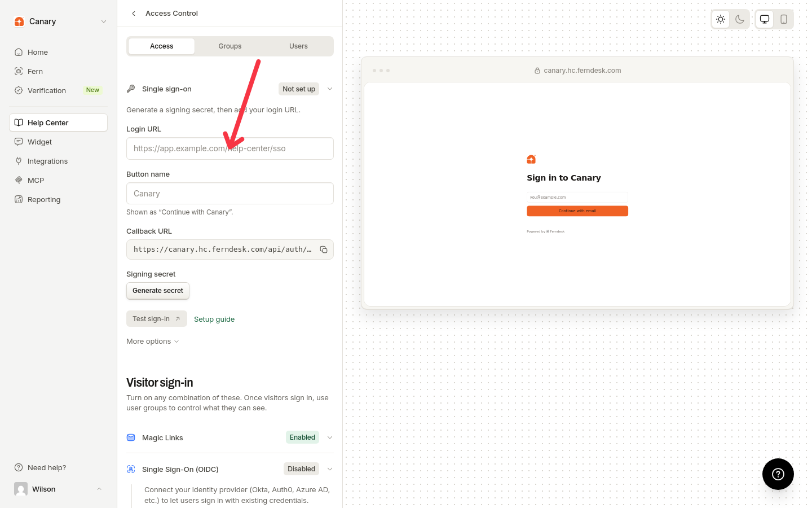Collapse the Single Sign-On (OIDC) chevron

(330, 469)
